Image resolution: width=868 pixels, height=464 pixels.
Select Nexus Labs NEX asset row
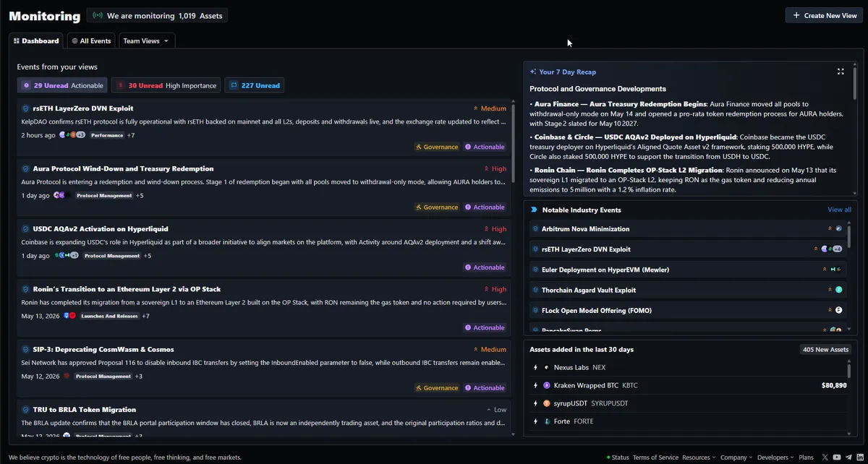pyautogui.click(x=687, y=367)
